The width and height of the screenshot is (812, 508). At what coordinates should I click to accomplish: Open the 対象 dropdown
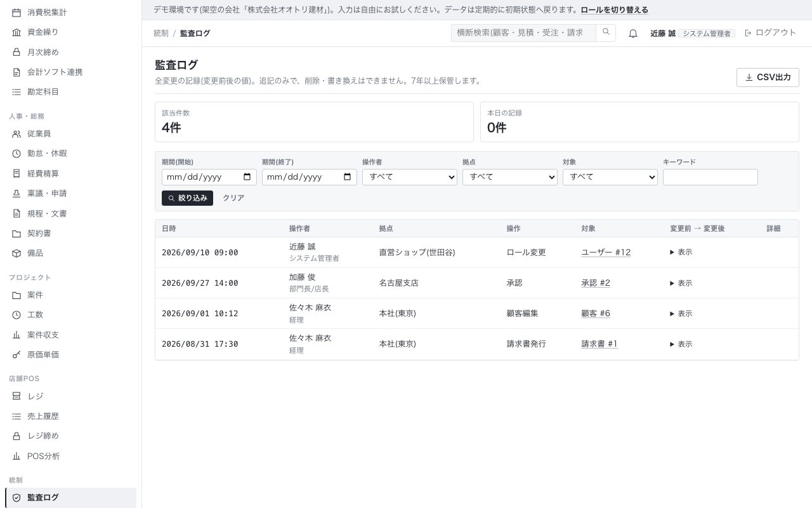coord(610,177)
